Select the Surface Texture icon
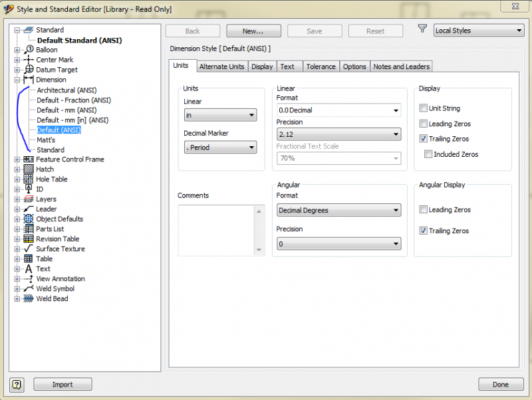 29,249
